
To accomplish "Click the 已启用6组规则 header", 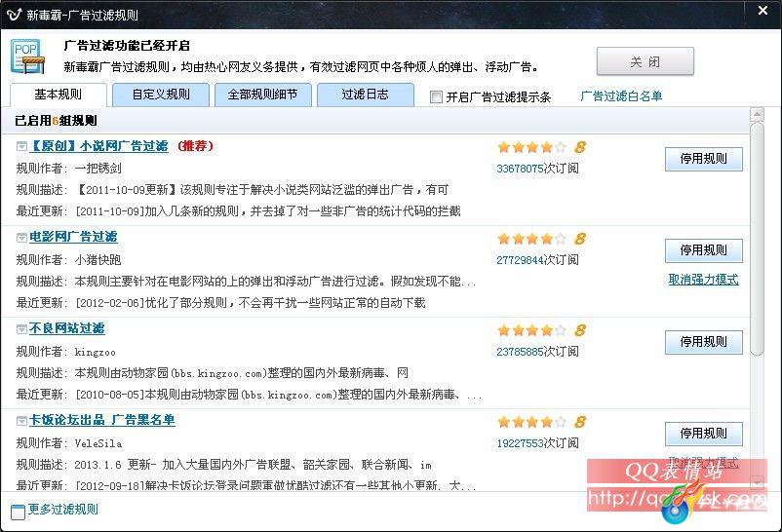I will click(x=56, y=120).
